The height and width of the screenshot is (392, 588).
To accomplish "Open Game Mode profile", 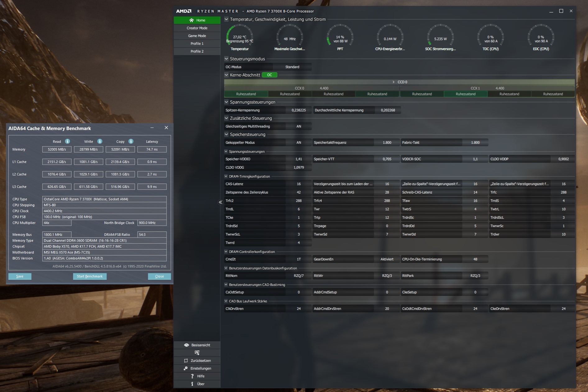I will [197, 36].
